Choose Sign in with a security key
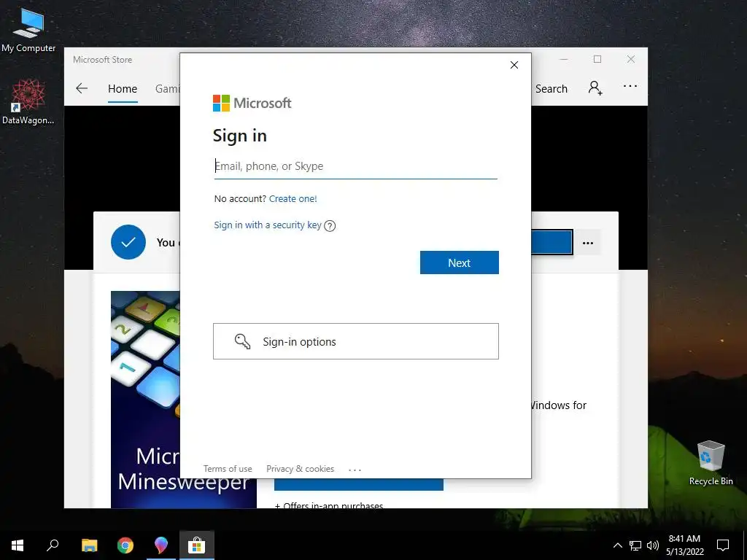 (267, 225)
